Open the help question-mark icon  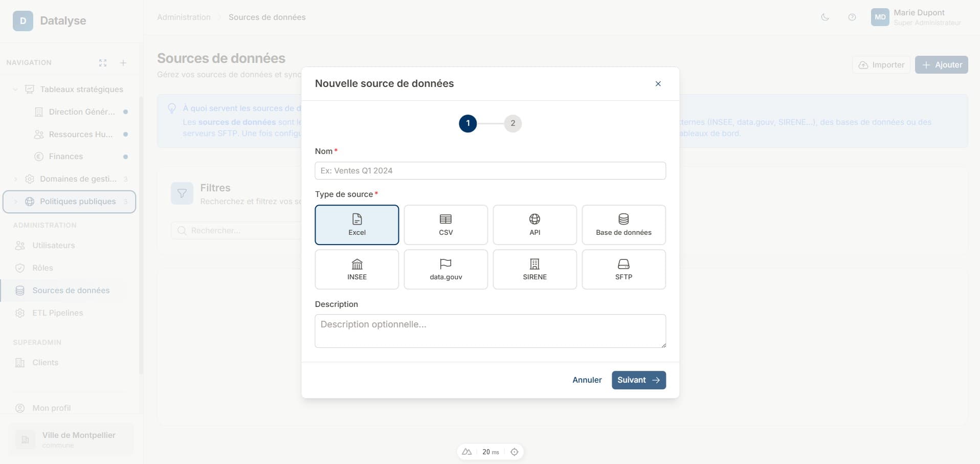852,17
